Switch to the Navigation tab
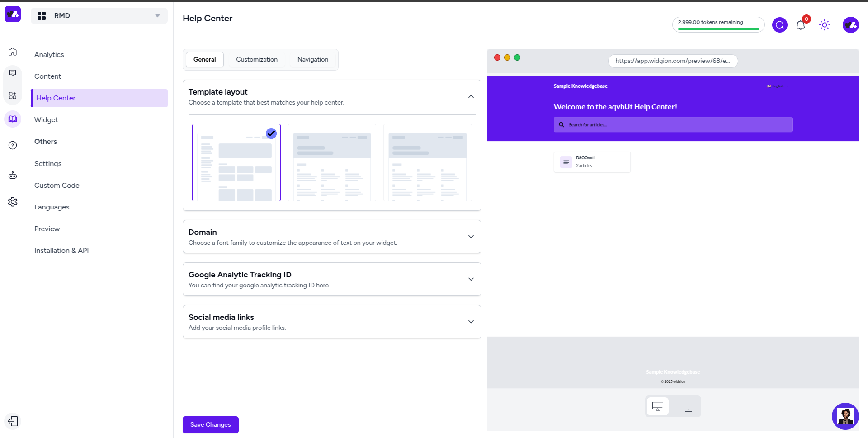Image resolution: width=868 pixels, height=438 pixels. [x=312, y=60]
